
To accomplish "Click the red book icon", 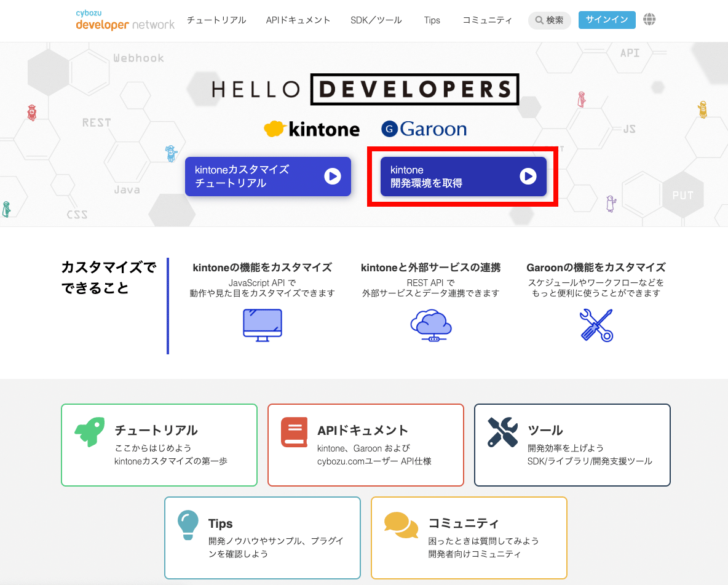I will (x=295, y=432).
